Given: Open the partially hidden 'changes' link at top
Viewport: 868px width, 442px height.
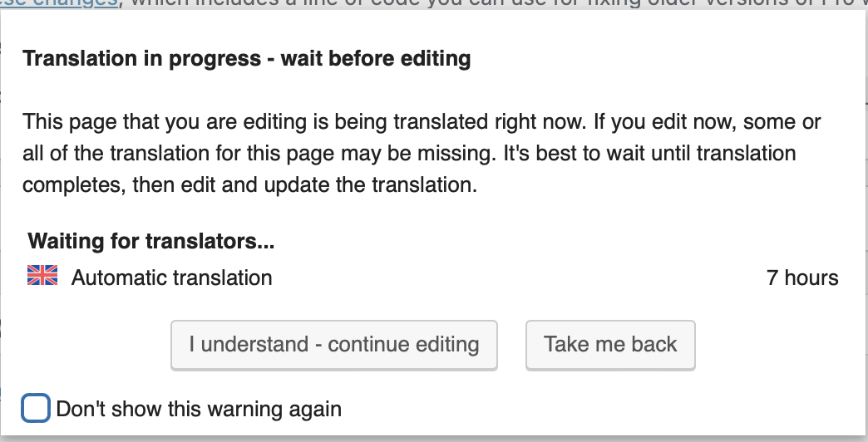Looking at the screenshot, I should [59, 2].
